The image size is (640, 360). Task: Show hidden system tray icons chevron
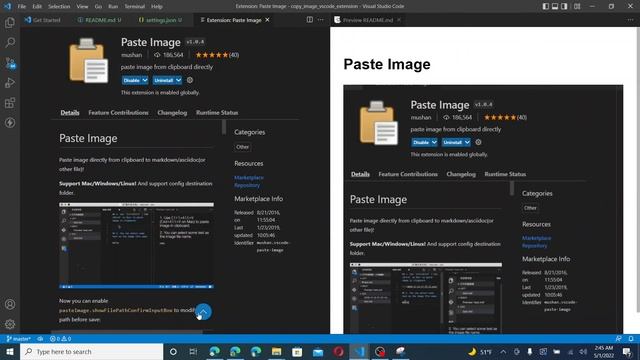(x=503, y=351)
